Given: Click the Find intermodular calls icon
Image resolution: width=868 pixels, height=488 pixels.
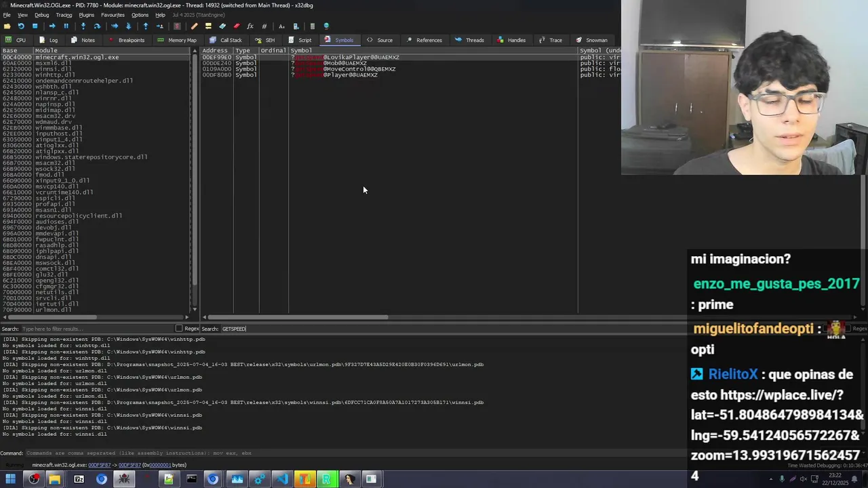Looking at the screenshot, I should 296,26.
